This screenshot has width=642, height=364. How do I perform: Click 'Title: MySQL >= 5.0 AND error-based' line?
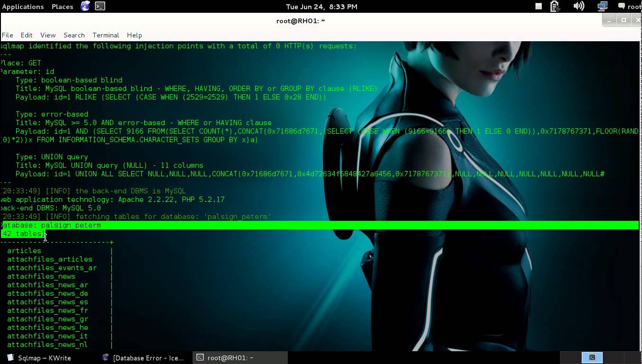(144, 123)
